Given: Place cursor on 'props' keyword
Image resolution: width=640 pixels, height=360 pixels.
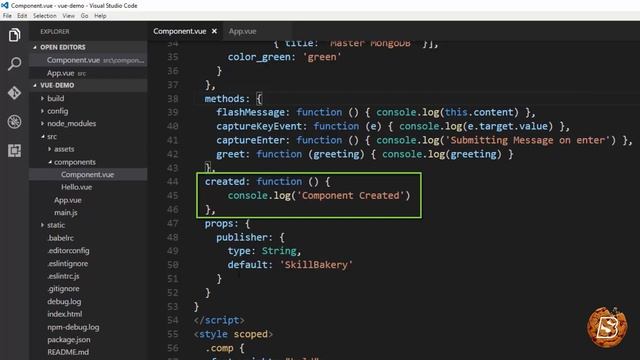Looking at the screenshot, I should pos(219,224).
